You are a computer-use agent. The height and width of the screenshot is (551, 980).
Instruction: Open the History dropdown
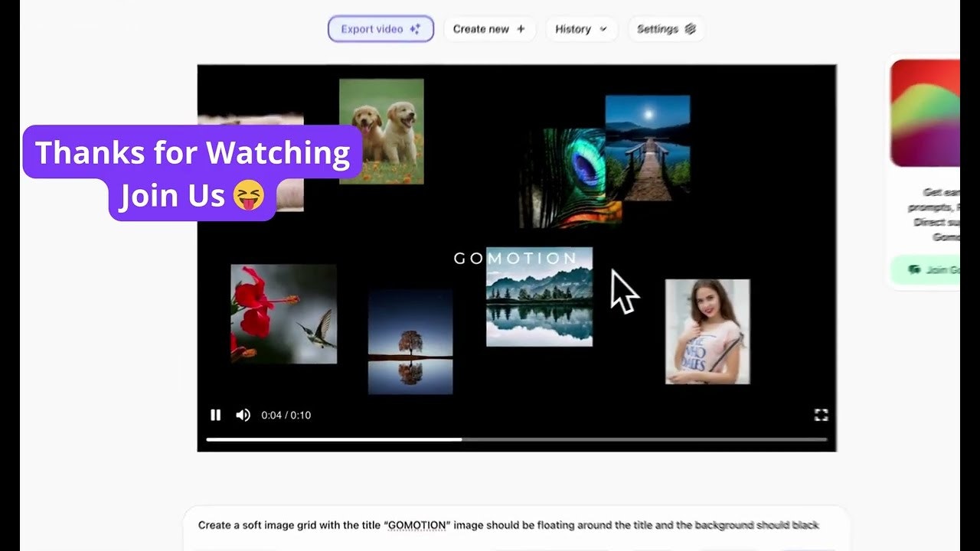tap(581, 29)
